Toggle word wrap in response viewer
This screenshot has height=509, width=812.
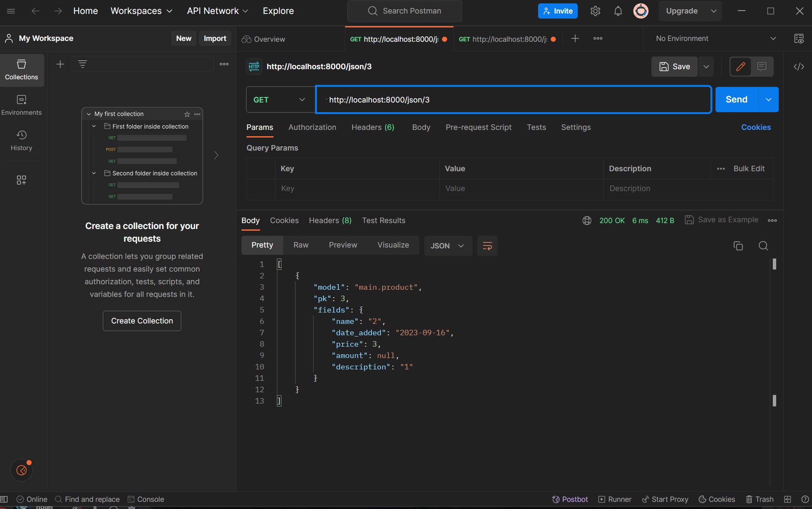pyautogui.click(x=487, y=246)
